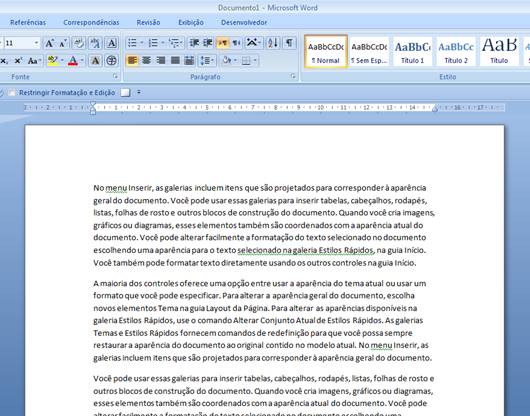Toggle align text right
This screenshot has width=530, height=416.
tap(161, 61)
